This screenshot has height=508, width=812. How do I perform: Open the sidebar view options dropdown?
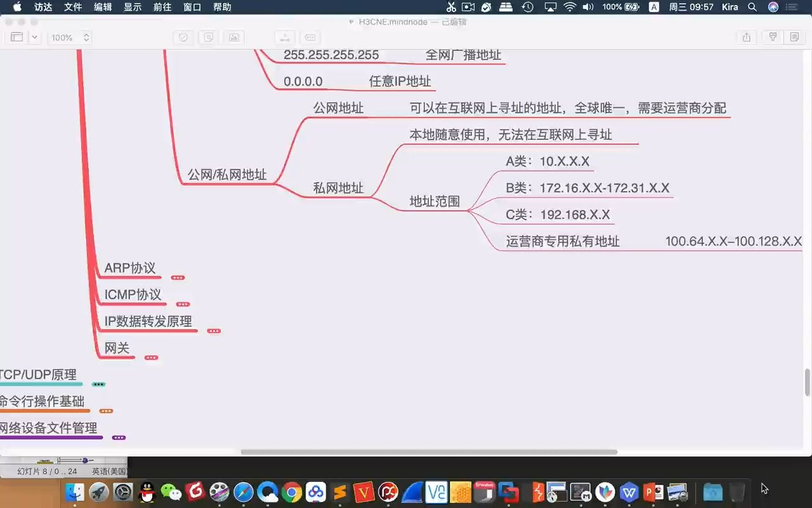[x=35, y=37]
